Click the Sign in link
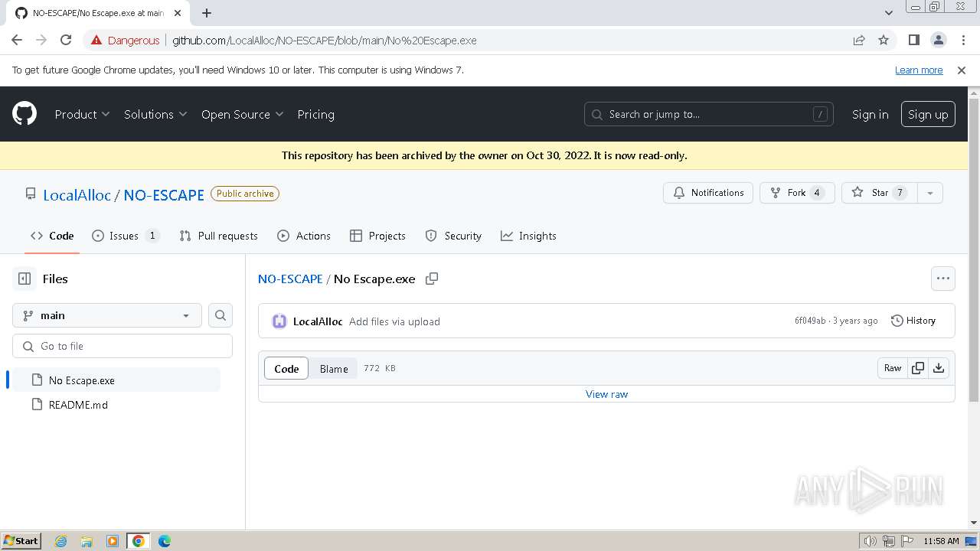The height and width of the screenshot is (551, 980). pos(871,114)
